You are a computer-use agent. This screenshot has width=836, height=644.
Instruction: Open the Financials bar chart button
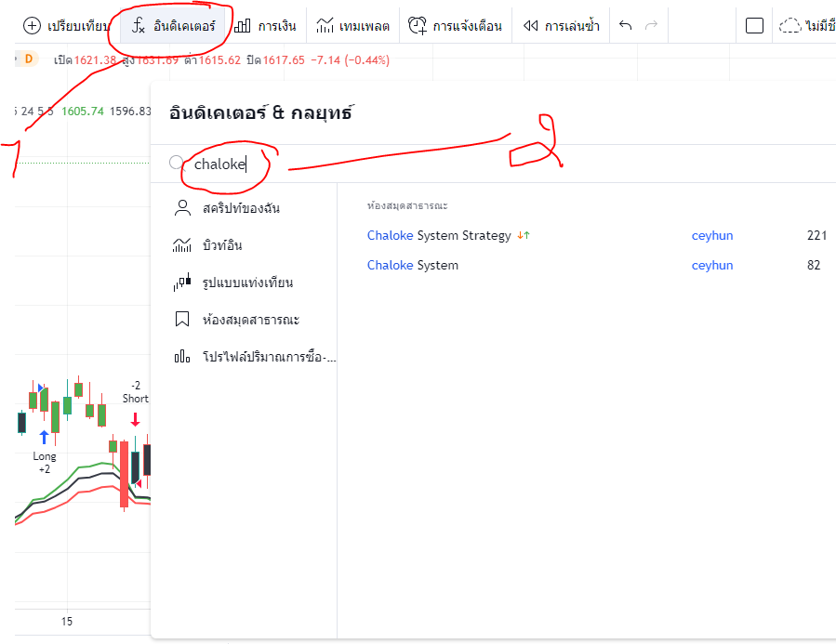(265, 26)
